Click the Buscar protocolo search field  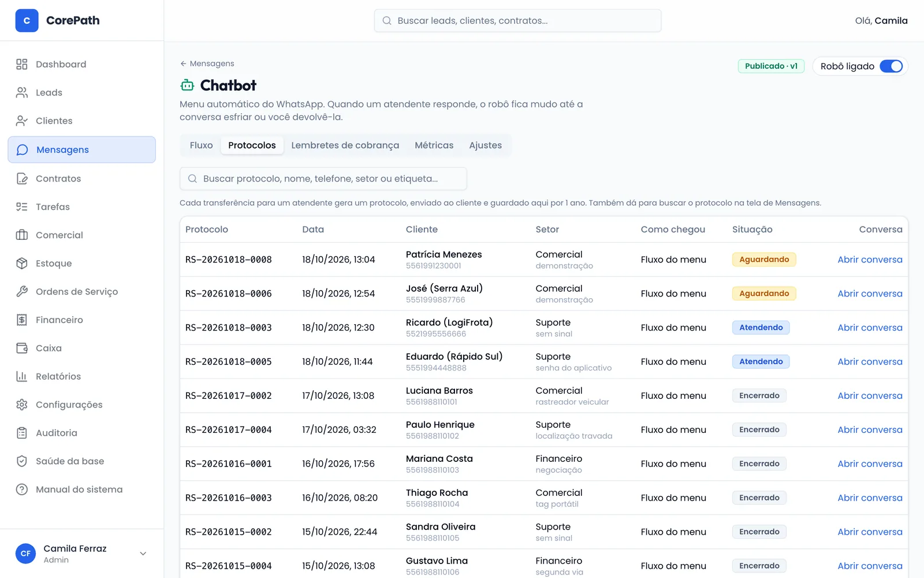tap(323, 179)
